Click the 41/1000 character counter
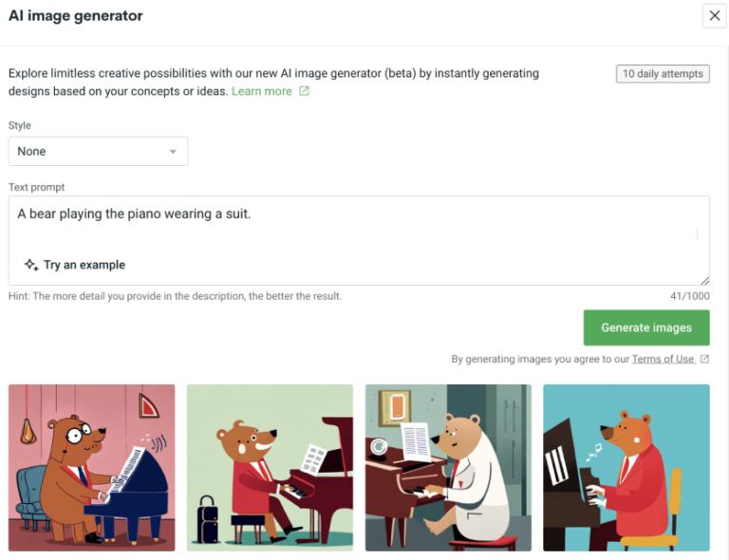729x560 pixels. coord(689,296)
